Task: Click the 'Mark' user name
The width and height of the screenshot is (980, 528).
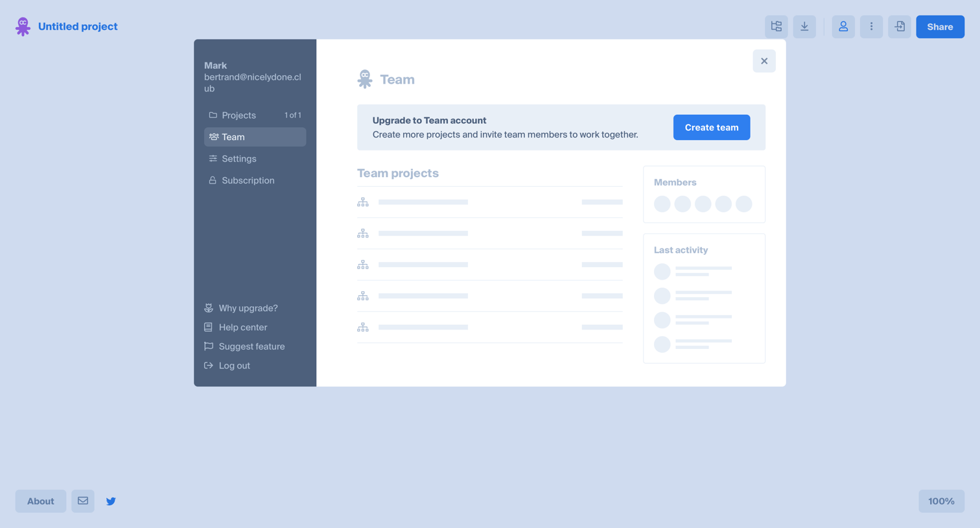Action: point(215,66)
